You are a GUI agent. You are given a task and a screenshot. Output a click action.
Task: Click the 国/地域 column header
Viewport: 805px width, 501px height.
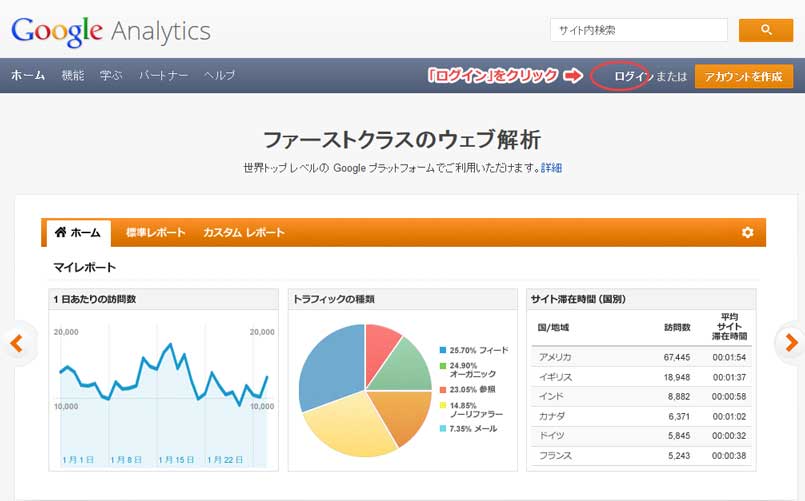(x=553, y=327)
